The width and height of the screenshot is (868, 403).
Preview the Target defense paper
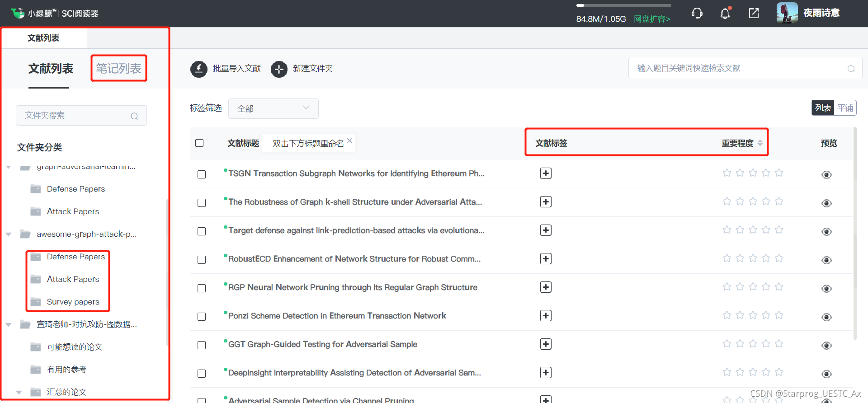pyautogui.click(x=826, y=232)
